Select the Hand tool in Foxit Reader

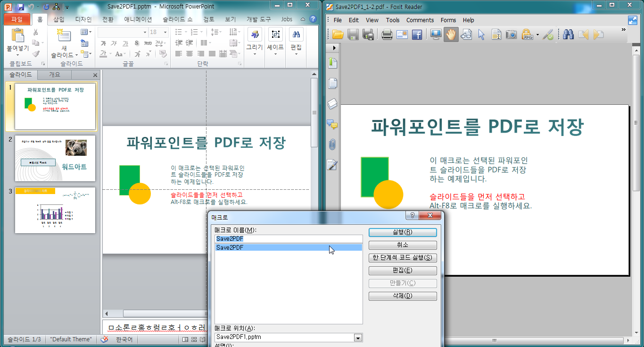pyautogui.click(x=451, y=34)
